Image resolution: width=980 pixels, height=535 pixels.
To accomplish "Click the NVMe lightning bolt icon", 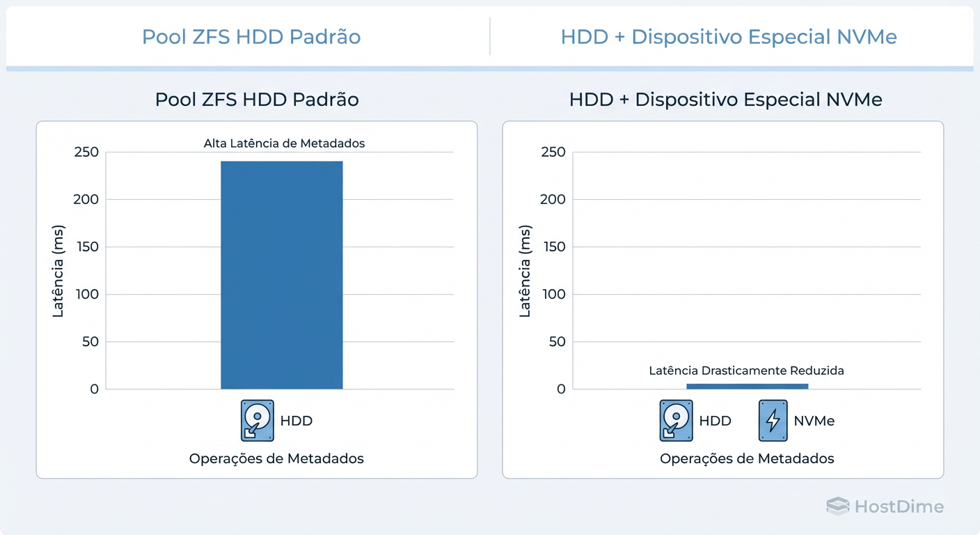I will (773, 420).
